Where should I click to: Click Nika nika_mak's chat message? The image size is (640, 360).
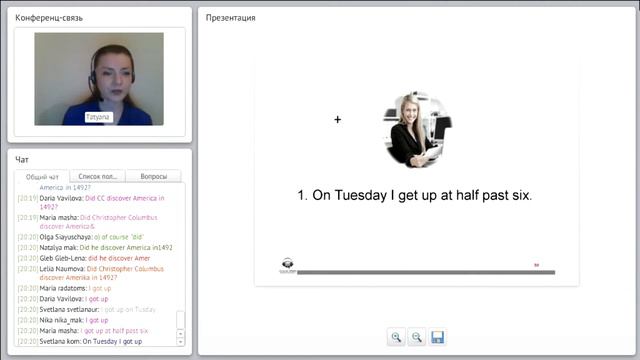tap(63, 320)
